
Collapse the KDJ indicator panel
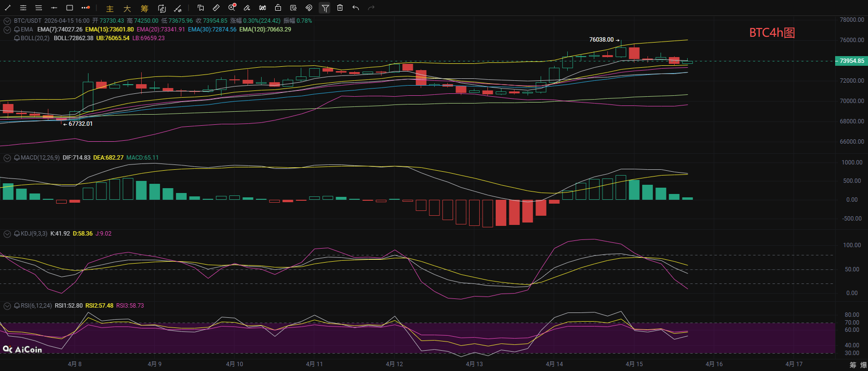tap(7, 234)
